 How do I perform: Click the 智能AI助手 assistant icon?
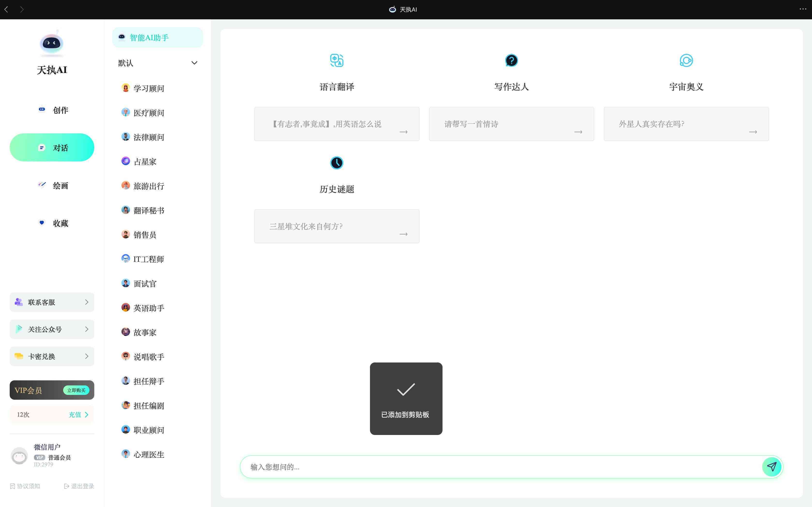point(121,37)
